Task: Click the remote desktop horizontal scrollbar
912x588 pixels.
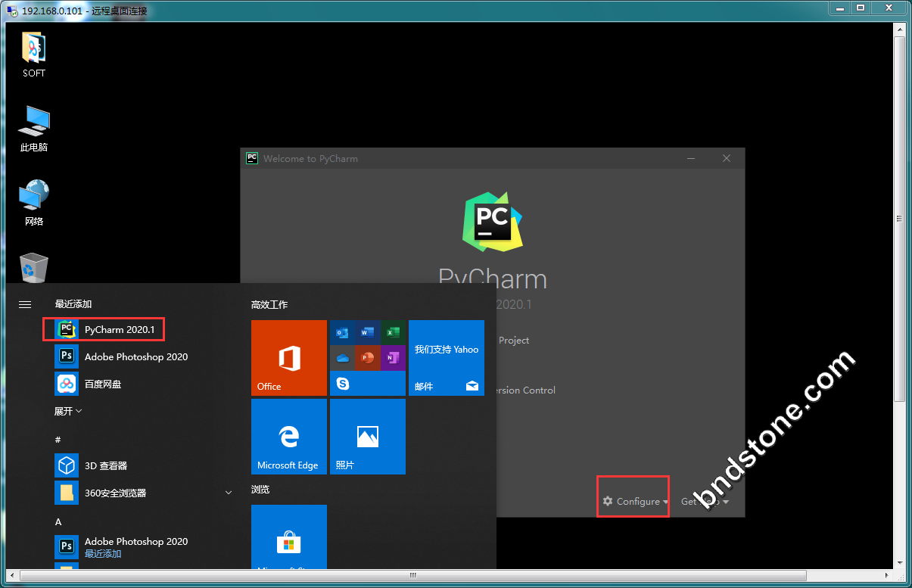Action: [412, 576]
